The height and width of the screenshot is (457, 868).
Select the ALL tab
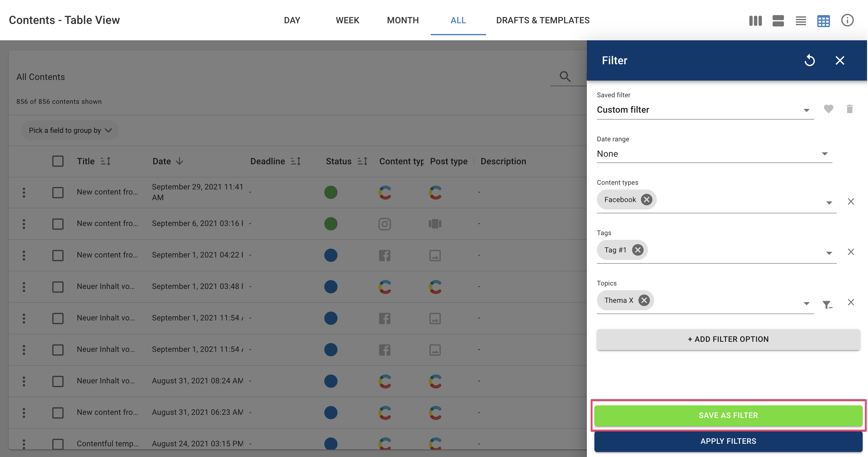pyautogui.click(x=458, y=20)
